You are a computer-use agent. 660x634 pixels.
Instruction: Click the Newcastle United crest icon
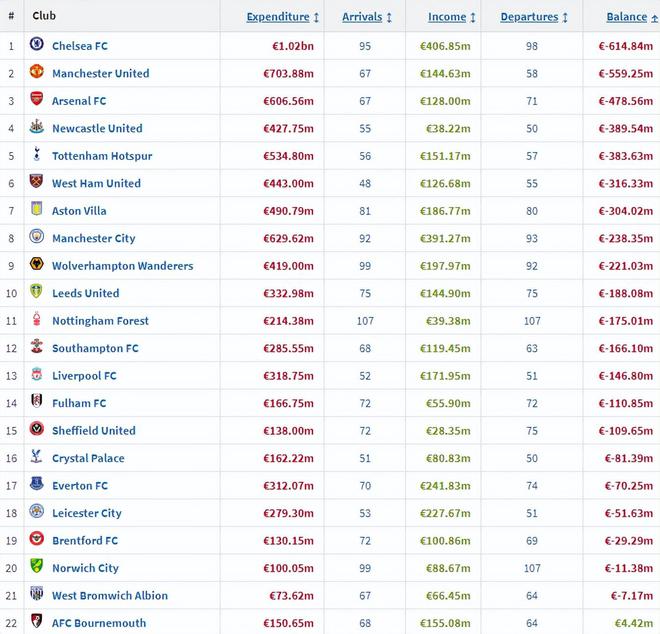click(37, 127)
